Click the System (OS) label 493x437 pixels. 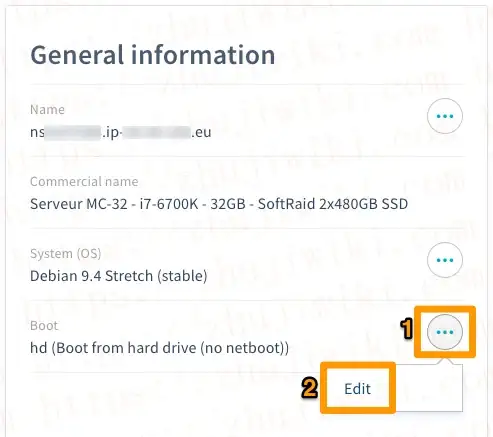click(65, 254)
